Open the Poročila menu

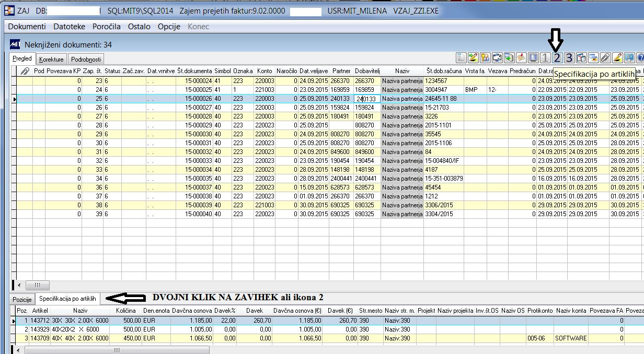pos(107,26)
